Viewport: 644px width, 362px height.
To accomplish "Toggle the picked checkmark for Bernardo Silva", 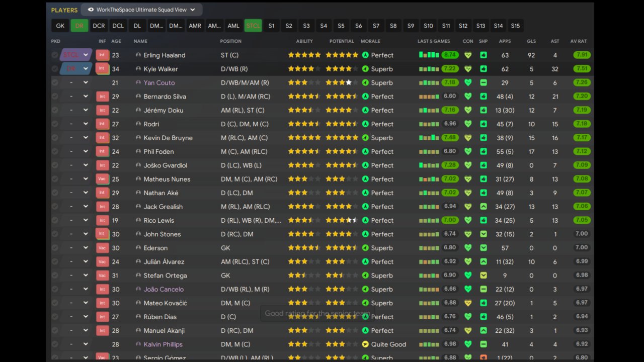I will pos(55,96).
